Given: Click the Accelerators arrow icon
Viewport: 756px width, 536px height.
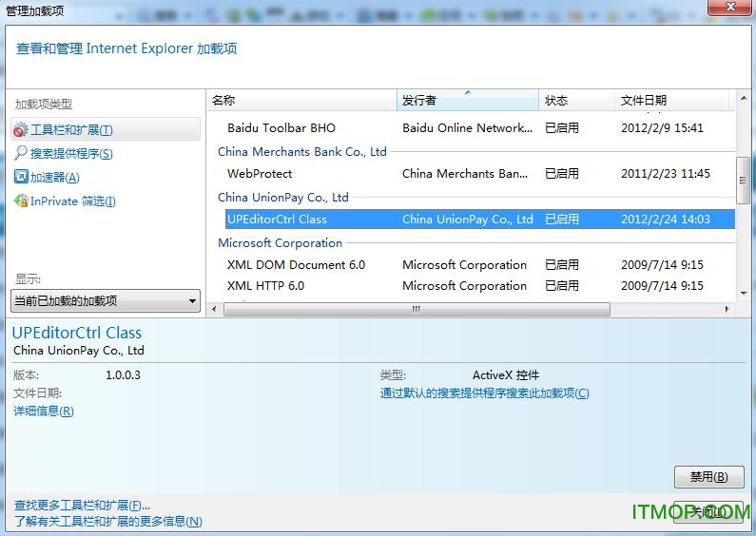Looking at the screenshot, I should coord(21,178).
